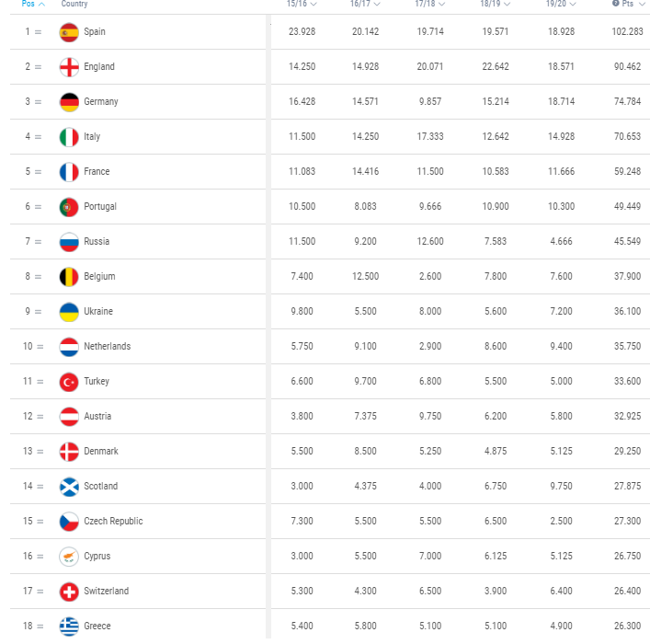Click the Scotland flag icon
Image resolution: width=650 pixels, height=644 pixels.
pos(69,487)
